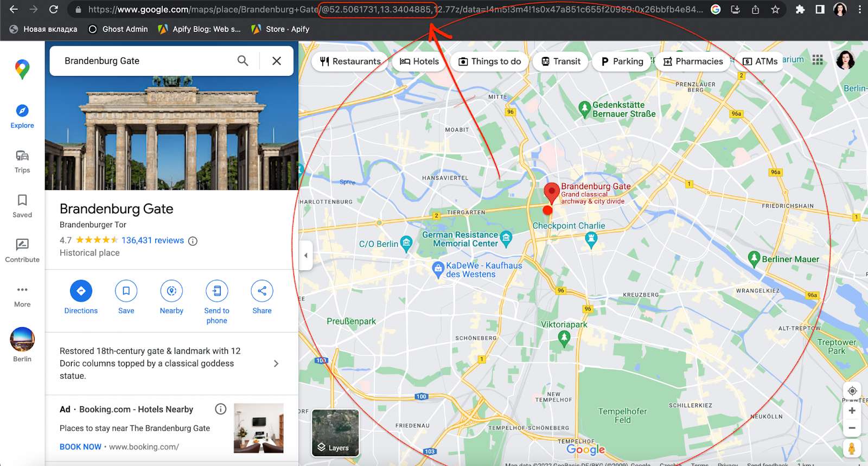Open the browser profile avatar

(x=840, y=9)
